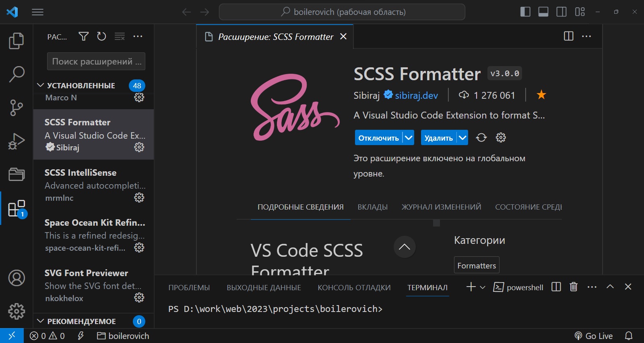Open the Explorer view in activity bar
This screenshot has width=644, height=343.
17,41
